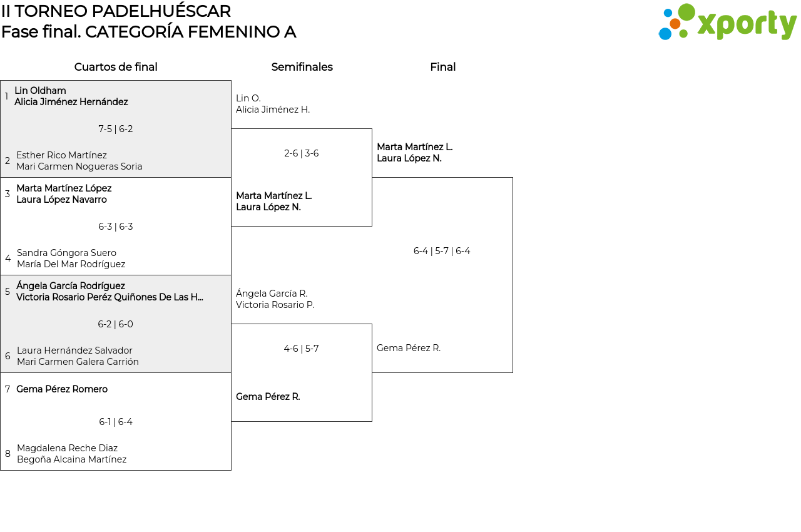Click the 2-6 | 3-6 semifinal score
Image resolution: width=801 pixels, height=532 pixels.
point(302,153)
